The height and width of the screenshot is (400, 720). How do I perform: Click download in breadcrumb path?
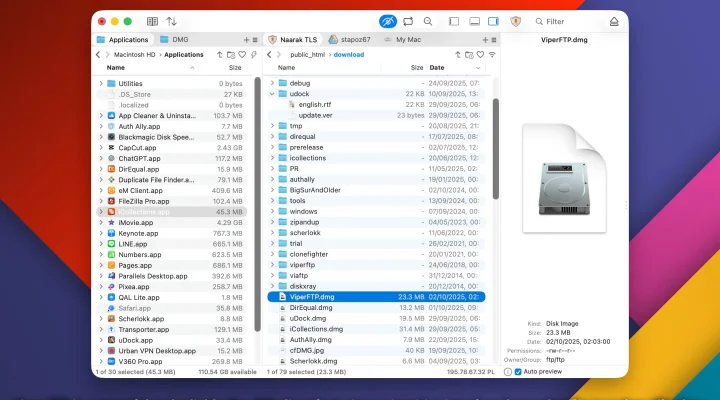349,55
